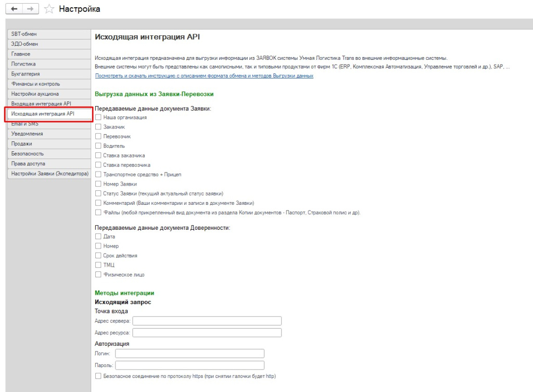Enable Транспортное средство + Прицеп checkbox
The height and width of the screenshot is (392, 533).
[x=98, y=174]
